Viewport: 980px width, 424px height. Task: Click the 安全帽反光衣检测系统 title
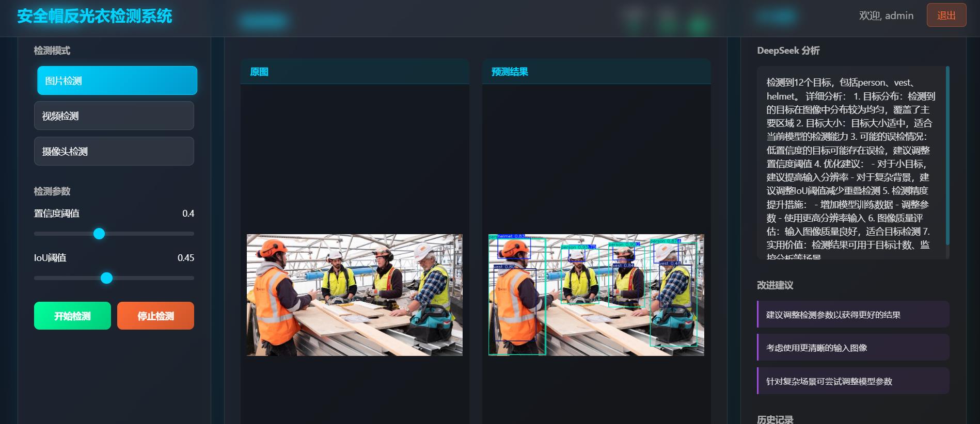(94, 16)
